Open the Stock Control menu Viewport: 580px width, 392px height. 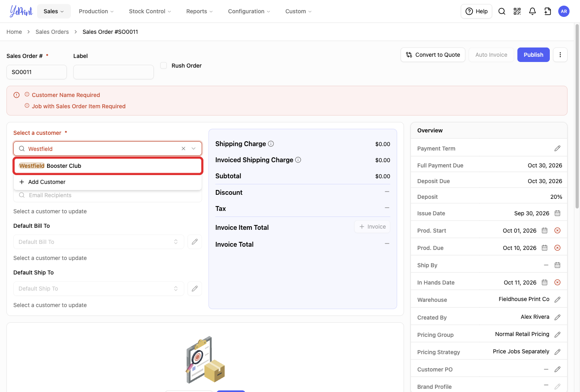(x=150, y=11)
